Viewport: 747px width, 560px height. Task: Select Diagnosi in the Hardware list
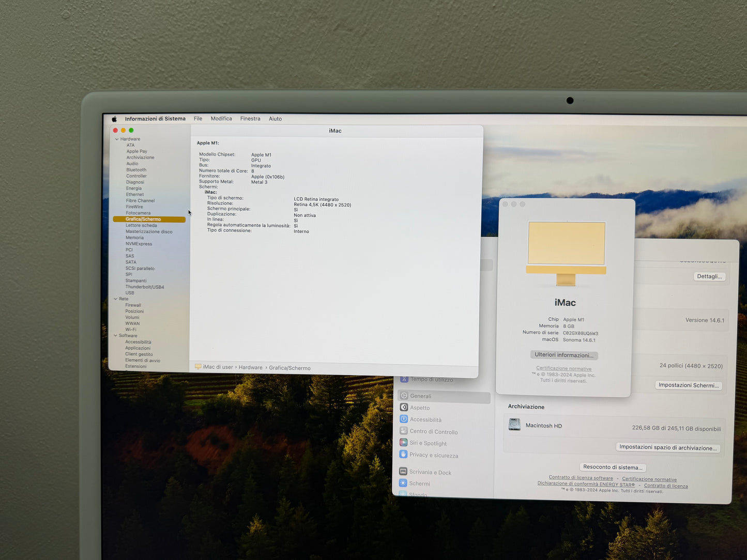pyautogui.click(x=135, y=182)
